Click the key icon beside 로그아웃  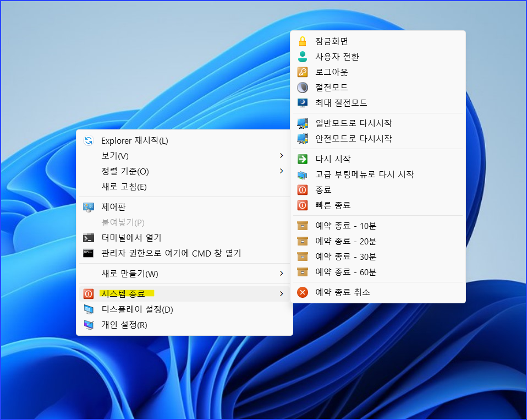(303, 72)
